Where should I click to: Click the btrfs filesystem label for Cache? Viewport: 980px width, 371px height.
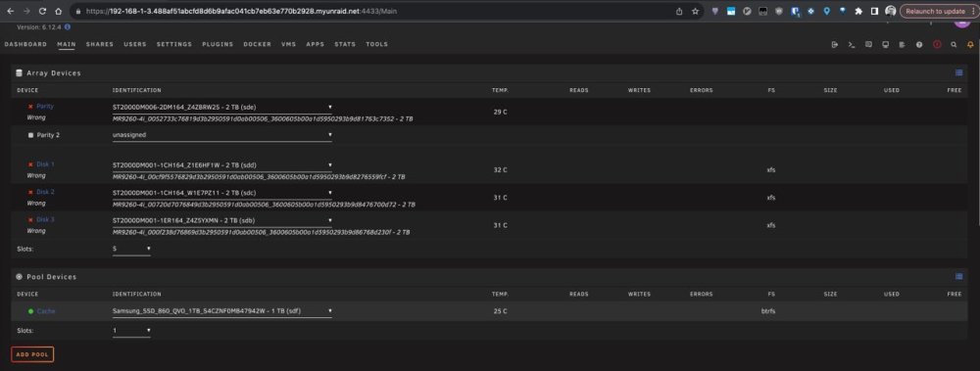769,311
